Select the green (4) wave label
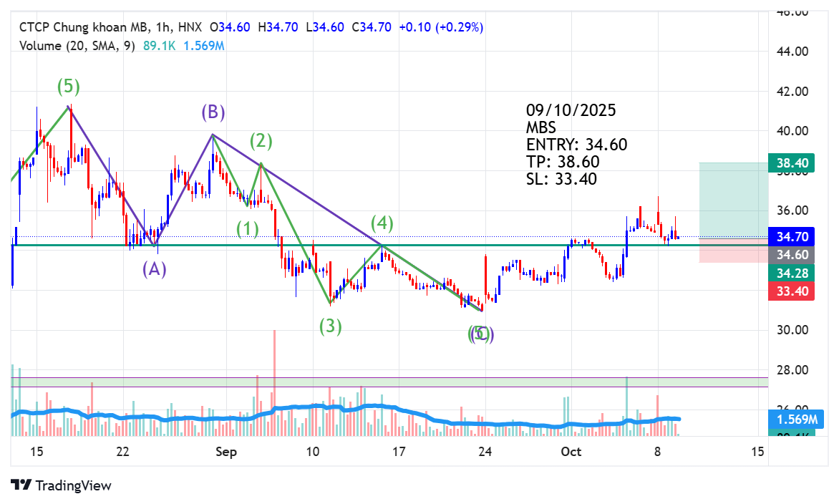 382,223
